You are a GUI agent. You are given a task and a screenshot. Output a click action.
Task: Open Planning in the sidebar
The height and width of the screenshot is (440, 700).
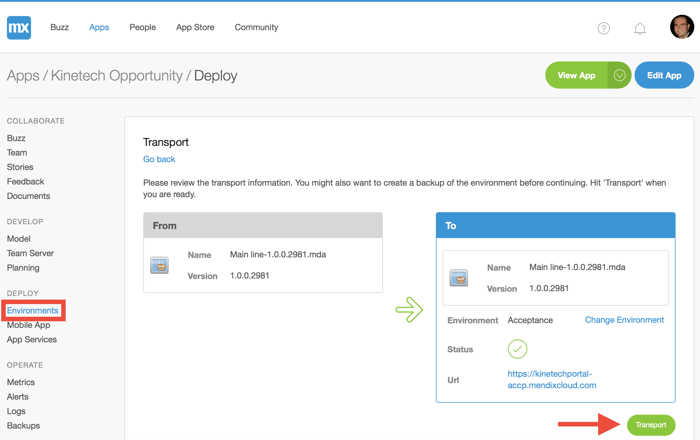pos(23,268)
